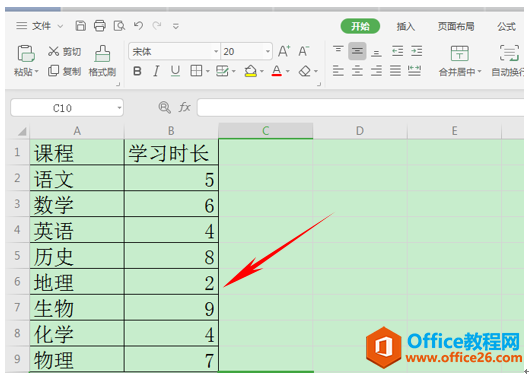Switch to the 插入 tab
The image size is (529, 375).
(406, 26)
